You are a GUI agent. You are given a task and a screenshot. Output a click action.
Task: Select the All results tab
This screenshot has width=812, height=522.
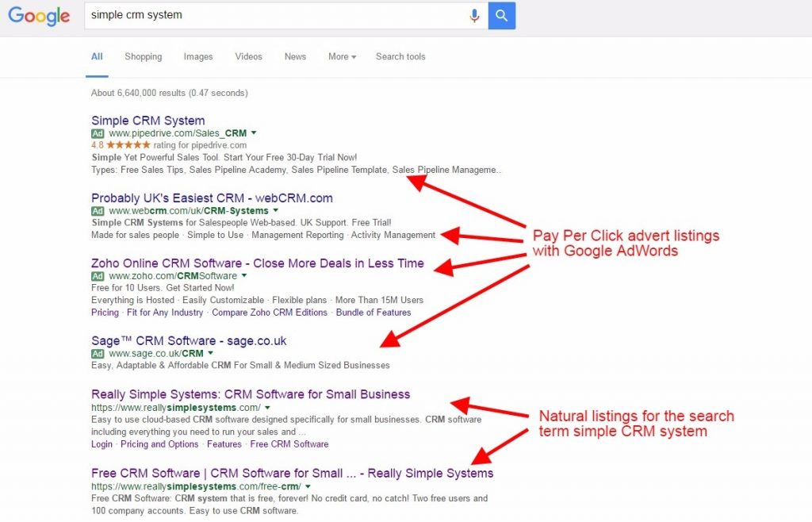point(97,57)
